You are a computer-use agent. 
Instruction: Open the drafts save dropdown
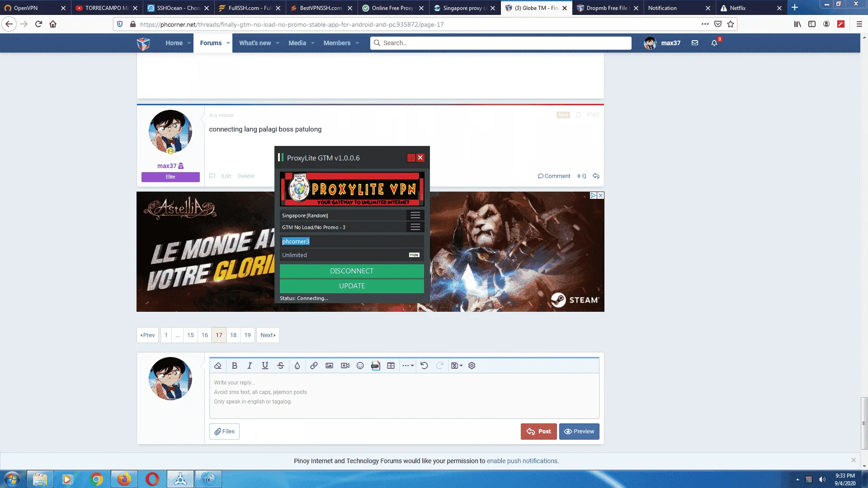pos(457,366)
